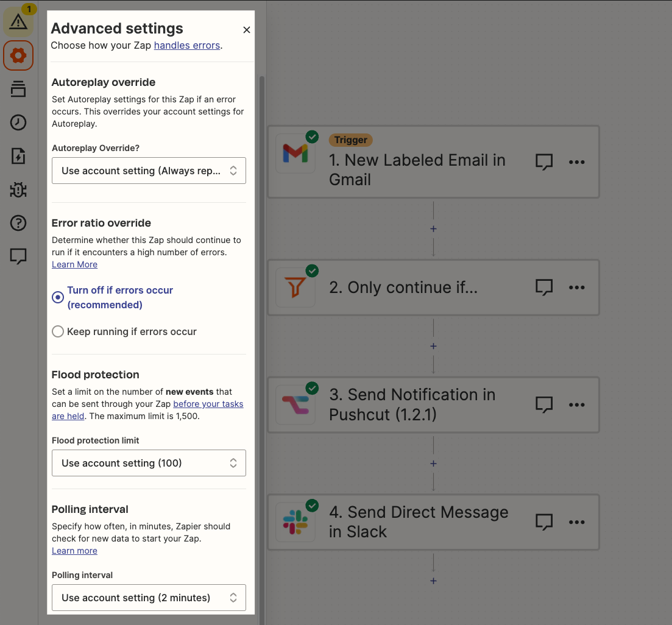The height and width of the screenshot is (625, 672).
Task: Click the Polling interval section heading
Action: pos(90,509)
